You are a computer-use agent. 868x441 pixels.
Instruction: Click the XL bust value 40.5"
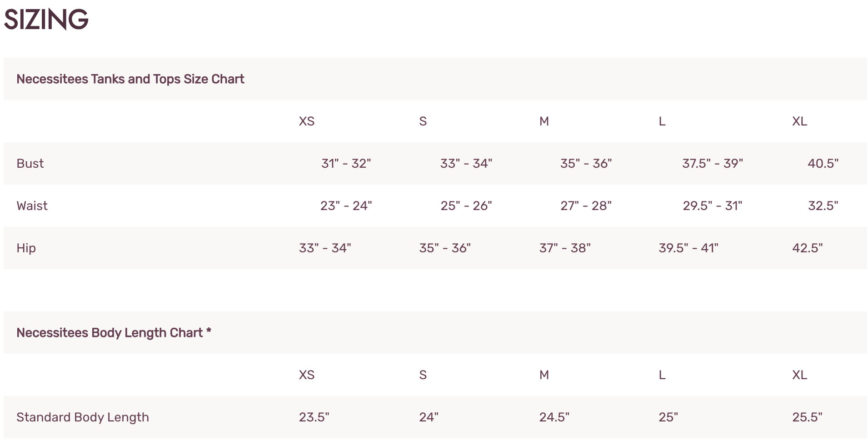823,164
